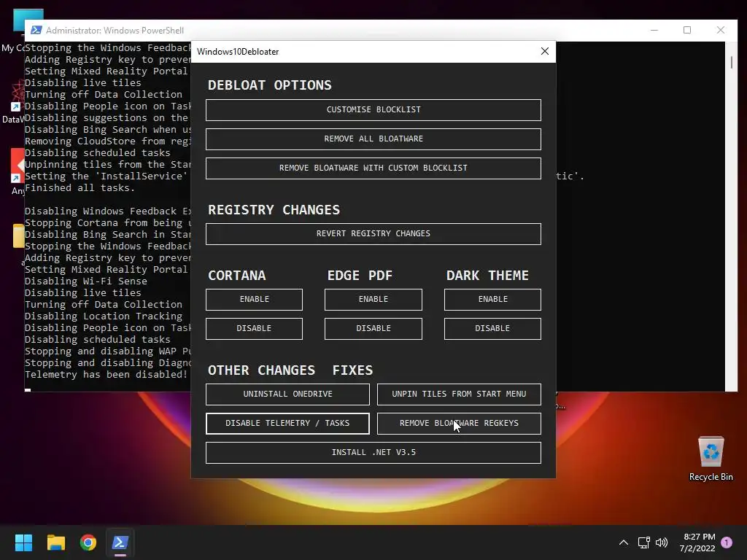Click the PowerShell title bar icon
This screenshot has width=747, height=560.
coord(36,30)
